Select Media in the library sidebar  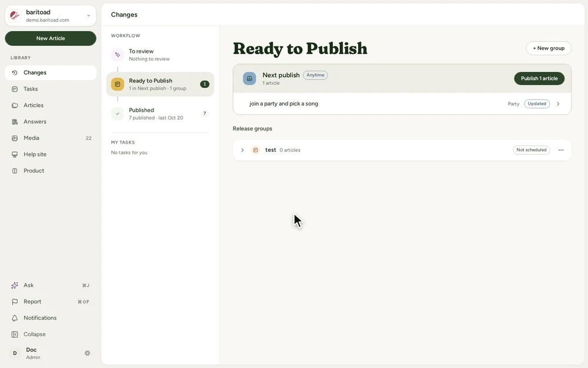tap(51, 138)
